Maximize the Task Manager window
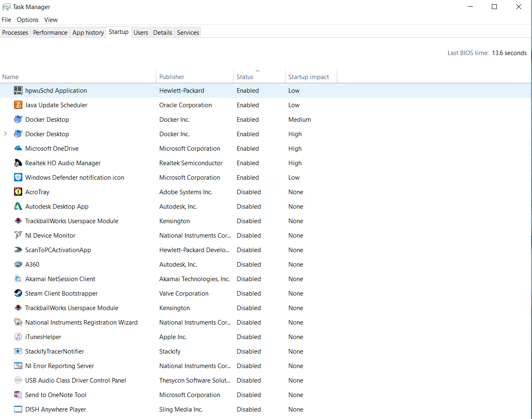 [494, 7]
